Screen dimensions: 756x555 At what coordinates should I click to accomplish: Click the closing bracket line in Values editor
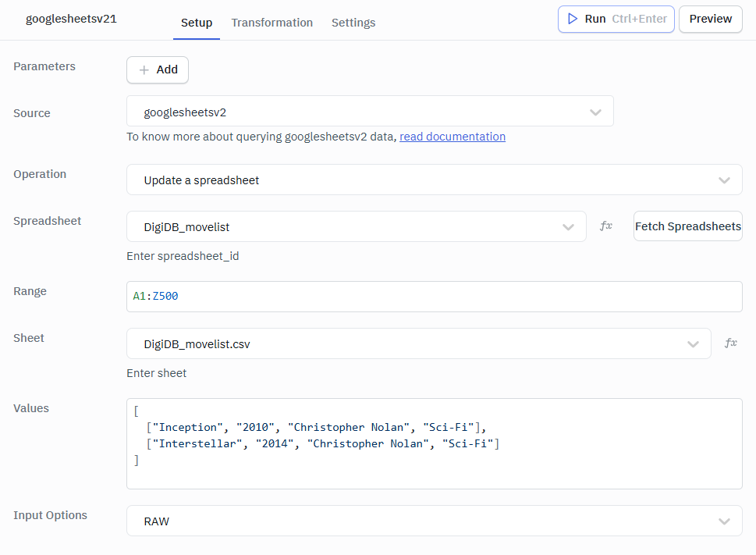coord(137,461)
